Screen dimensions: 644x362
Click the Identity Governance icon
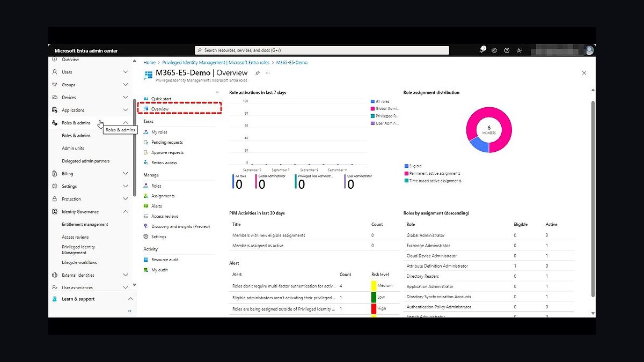pyautogui.click(x=55, y=212)
